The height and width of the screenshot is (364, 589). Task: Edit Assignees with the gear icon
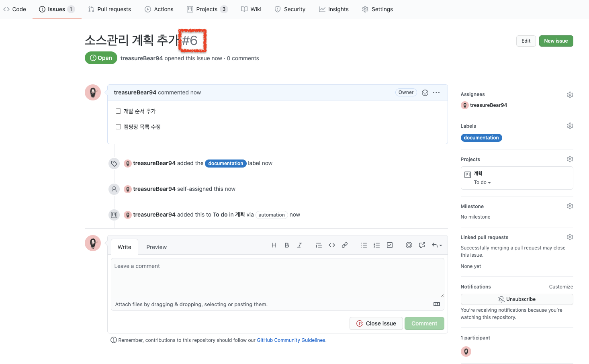tap(570, 95)
